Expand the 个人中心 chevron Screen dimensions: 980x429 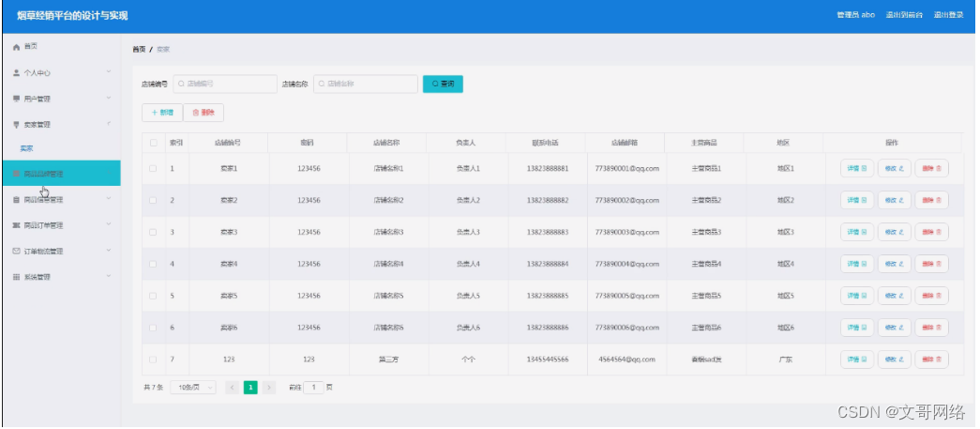tap(109, 72)
